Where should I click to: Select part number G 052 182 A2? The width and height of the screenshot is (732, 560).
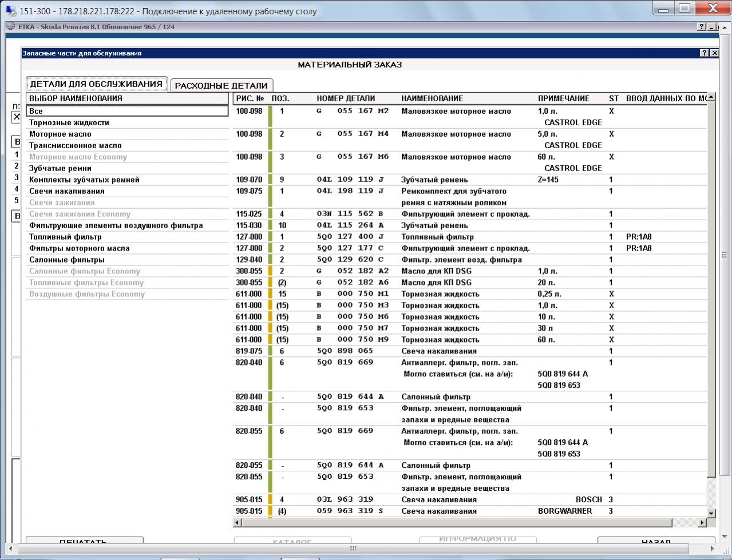[x=353, y=271]
